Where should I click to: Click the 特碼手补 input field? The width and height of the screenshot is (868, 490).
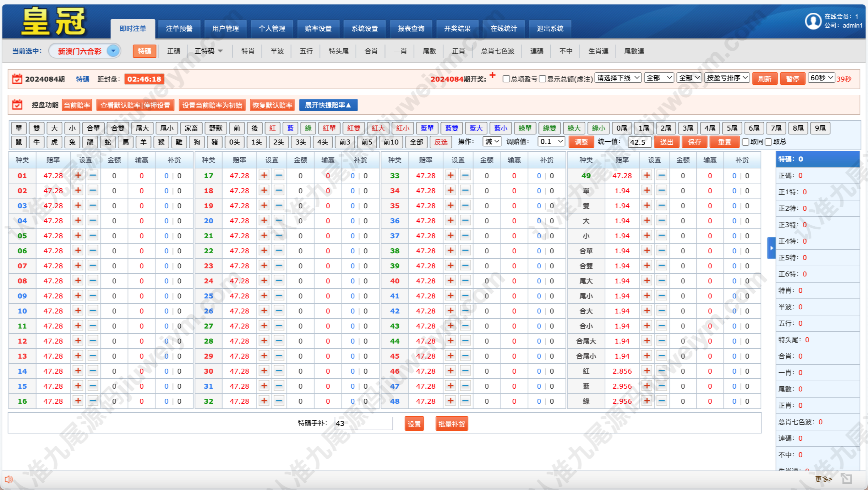pos(364,423)
